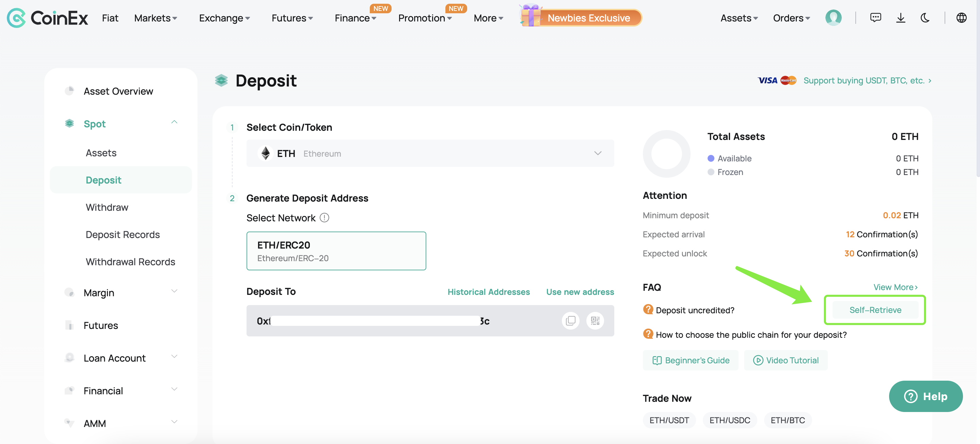Screen dimensions: 980x444
Task: Open the Assets header dropdown
Action: (739, 18)
